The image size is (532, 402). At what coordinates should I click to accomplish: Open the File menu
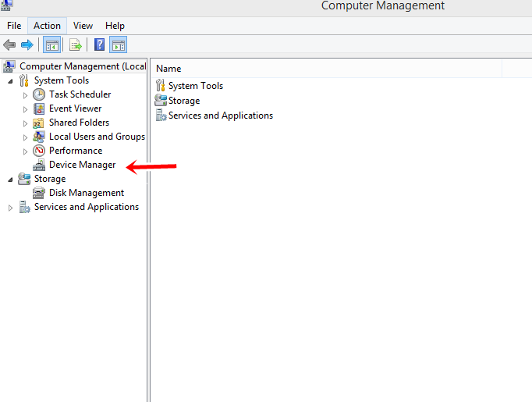click(14, 26)
